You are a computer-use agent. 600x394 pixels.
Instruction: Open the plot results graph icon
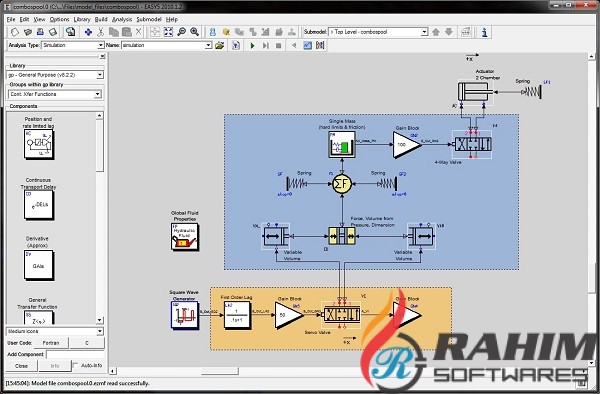point(307,46)
